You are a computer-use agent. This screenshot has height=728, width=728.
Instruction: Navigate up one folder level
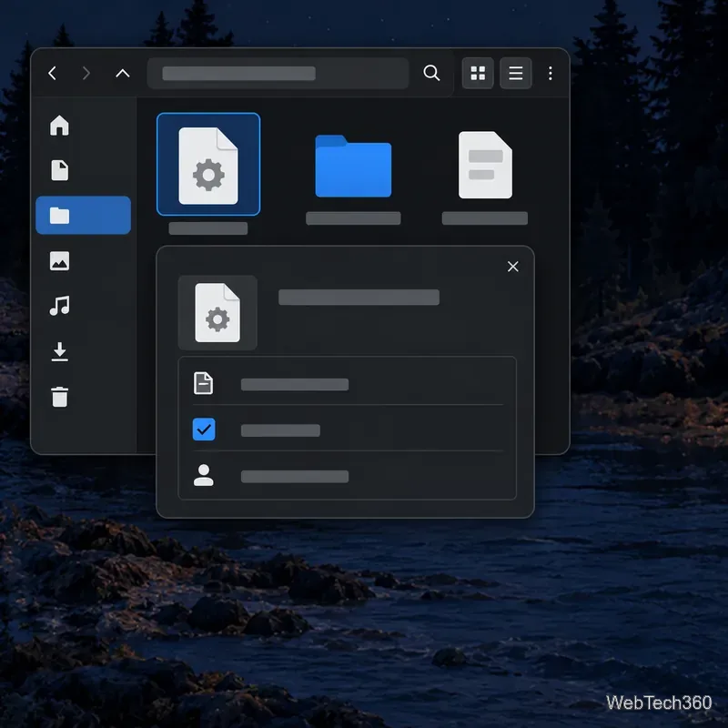(x=123, y=73)
